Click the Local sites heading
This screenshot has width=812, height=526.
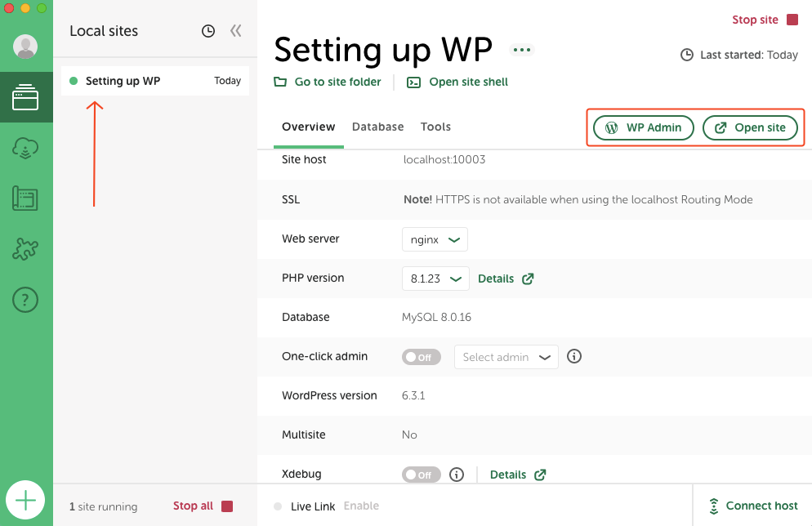click(104, 31)
